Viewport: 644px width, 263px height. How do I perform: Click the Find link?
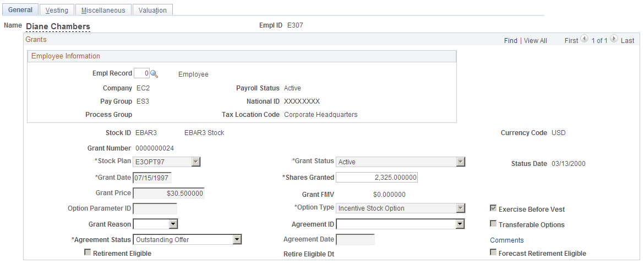pos(510,40)
